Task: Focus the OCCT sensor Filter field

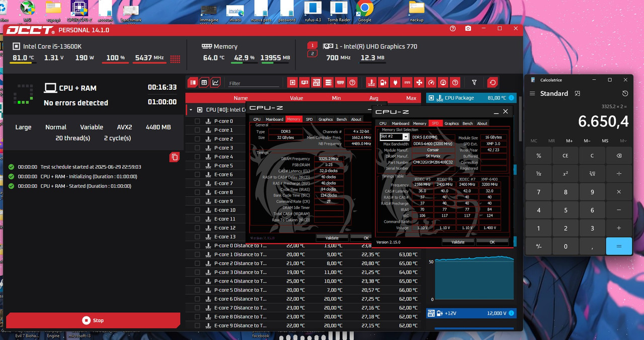Action: pyautogui.click(x=253, y=83)
